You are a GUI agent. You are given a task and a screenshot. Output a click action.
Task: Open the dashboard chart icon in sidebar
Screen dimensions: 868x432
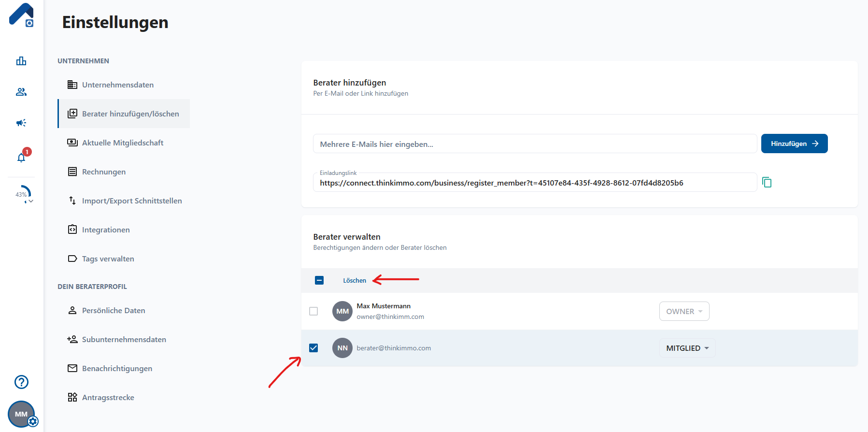point(21,61)
